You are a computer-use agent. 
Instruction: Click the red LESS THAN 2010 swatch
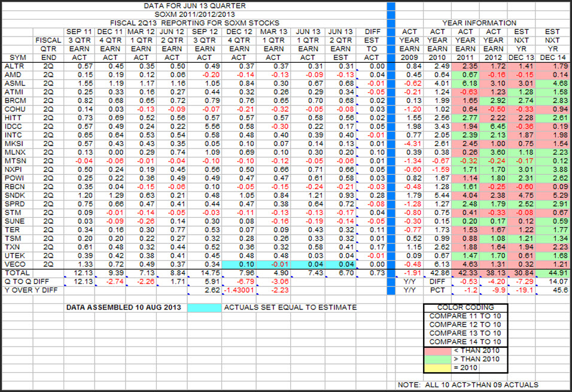pyautogui.click(x=437, y=351)
